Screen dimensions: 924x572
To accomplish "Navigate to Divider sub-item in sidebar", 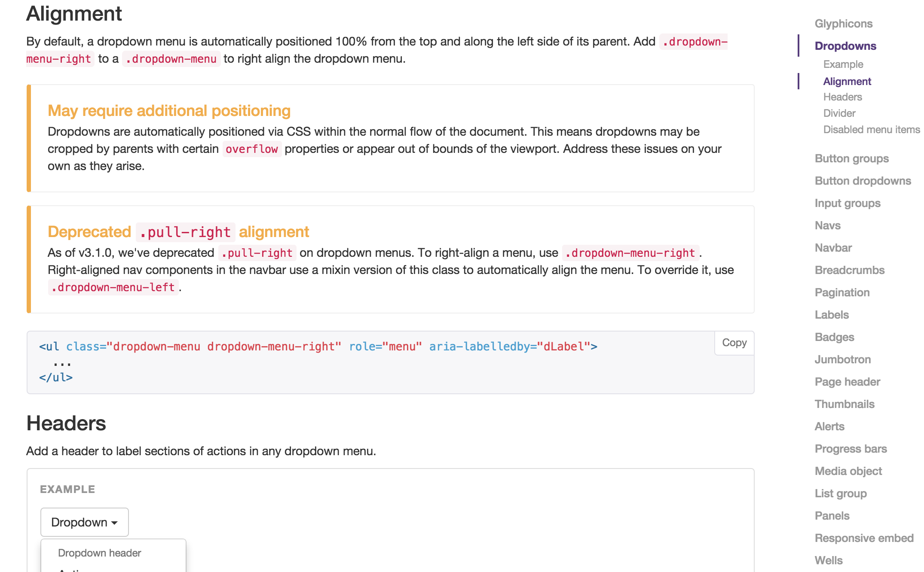I will (x=839, y=113).
